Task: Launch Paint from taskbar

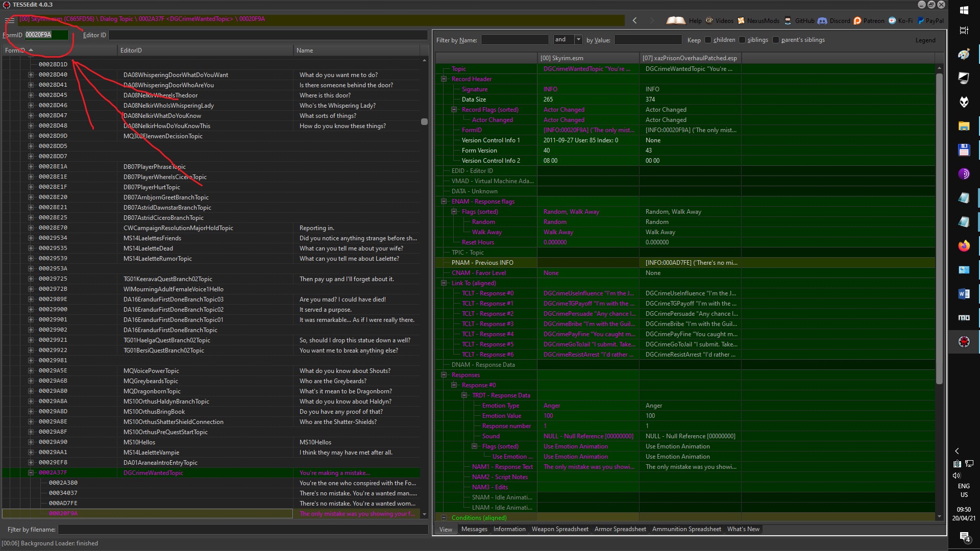Action: 964,54
